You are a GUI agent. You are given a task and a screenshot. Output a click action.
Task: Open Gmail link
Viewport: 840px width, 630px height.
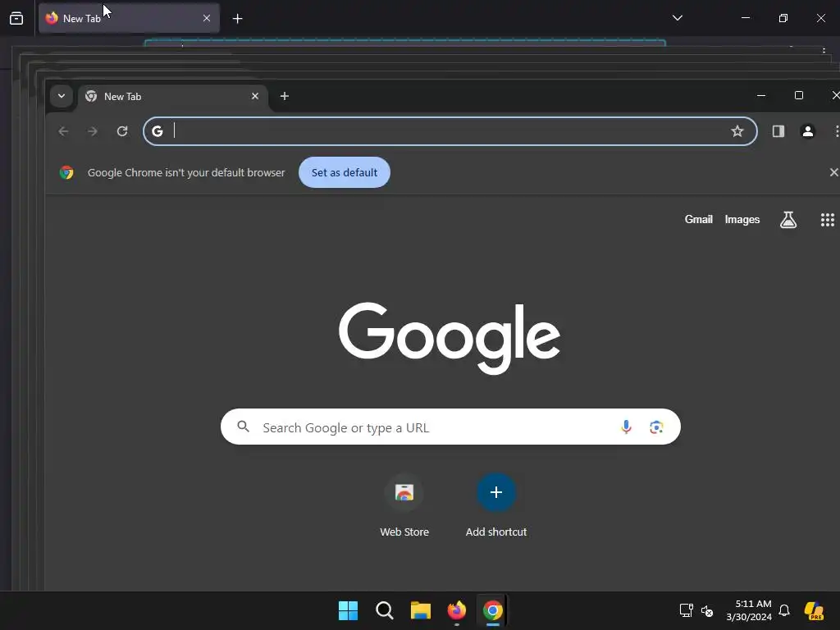(699, 220)
